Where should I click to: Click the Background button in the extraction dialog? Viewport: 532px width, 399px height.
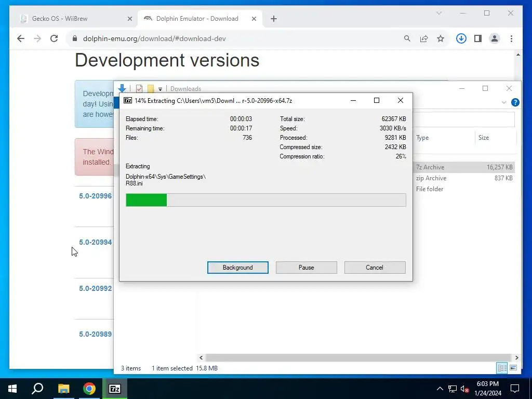click(x=237, y=268)
